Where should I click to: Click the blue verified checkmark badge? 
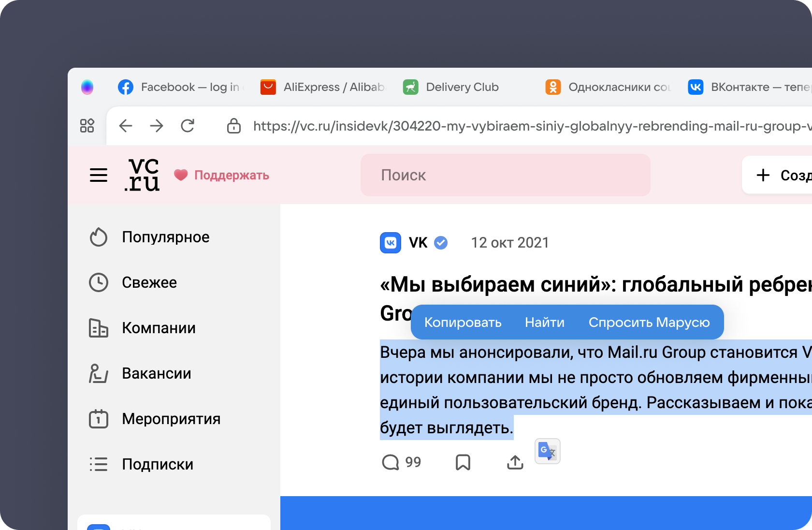[441, 243]
